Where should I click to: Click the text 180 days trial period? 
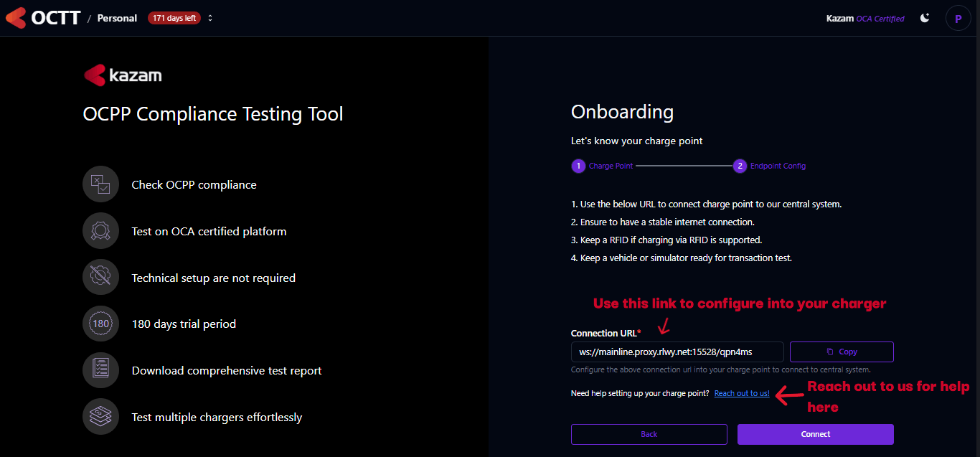tap(184, 324)
